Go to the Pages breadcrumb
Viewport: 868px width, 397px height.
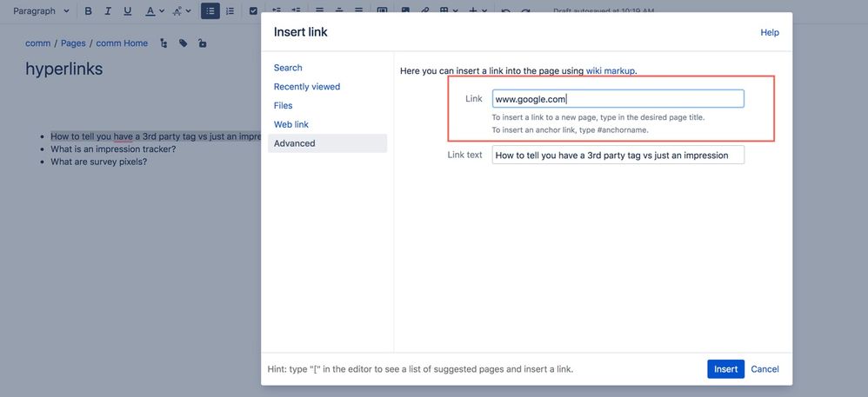click(x=73, y=43)
